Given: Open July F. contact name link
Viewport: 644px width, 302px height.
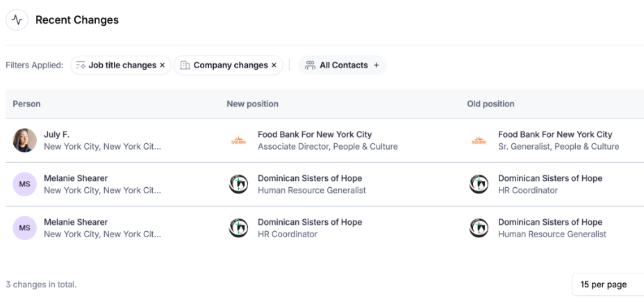Looking at the screenshot, I should pos(57,134).
